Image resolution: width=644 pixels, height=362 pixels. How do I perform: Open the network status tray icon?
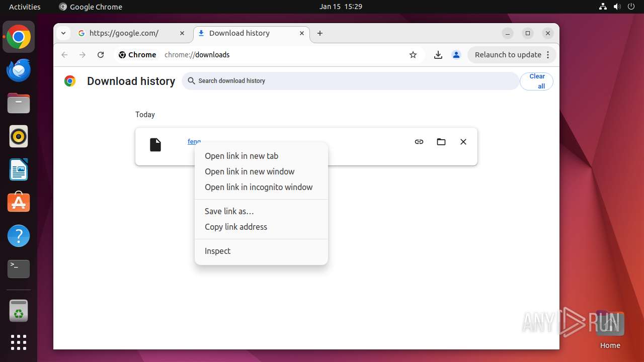[x=603, y=7]
